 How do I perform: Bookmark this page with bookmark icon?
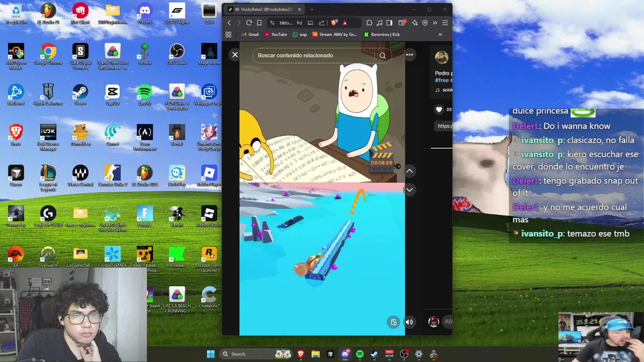click(259, 23)
